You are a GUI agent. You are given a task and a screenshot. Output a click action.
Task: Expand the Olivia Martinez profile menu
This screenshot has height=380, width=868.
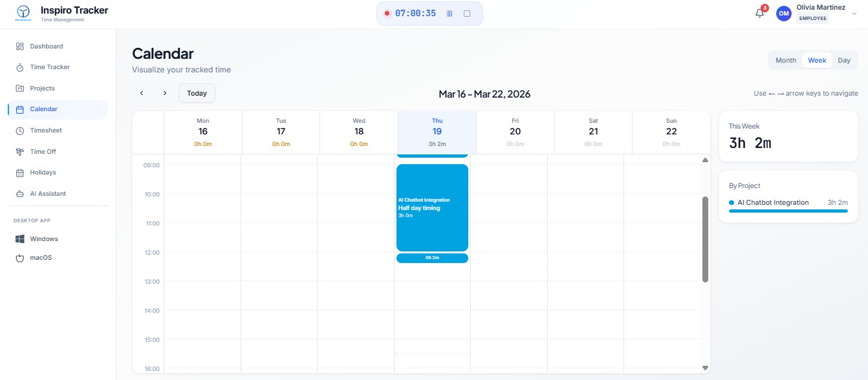[855, 13]
